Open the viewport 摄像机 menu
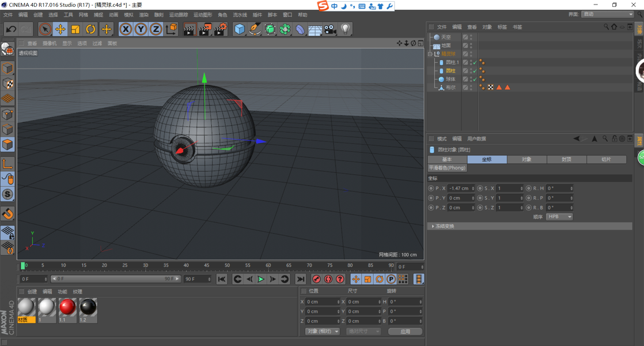 50,43
